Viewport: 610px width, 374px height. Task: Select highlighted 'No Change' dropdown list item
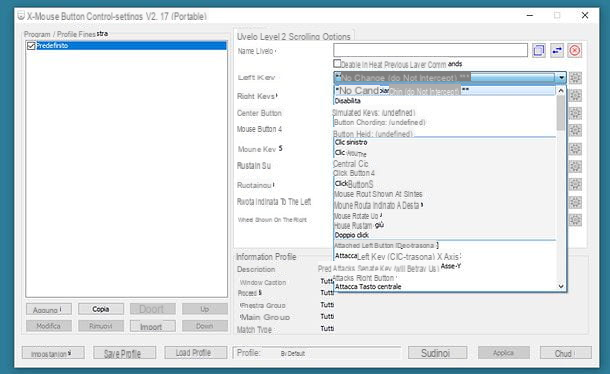coord(445,91)
